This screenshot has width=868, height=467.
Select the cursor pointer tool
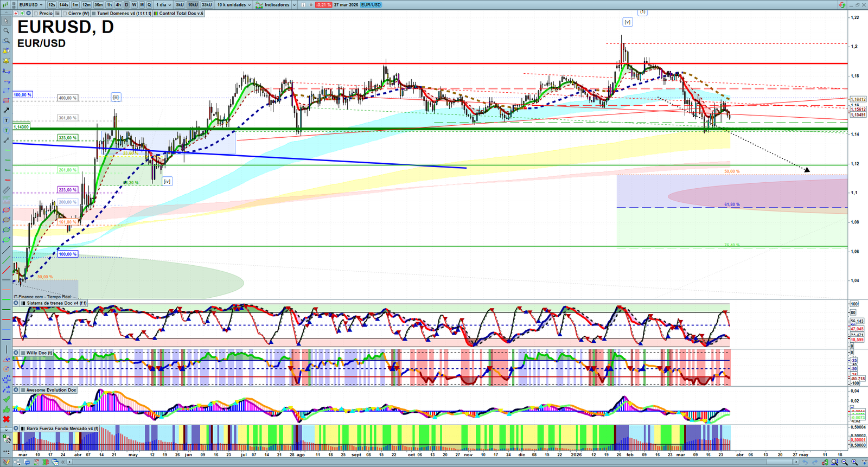click(7, 21)
